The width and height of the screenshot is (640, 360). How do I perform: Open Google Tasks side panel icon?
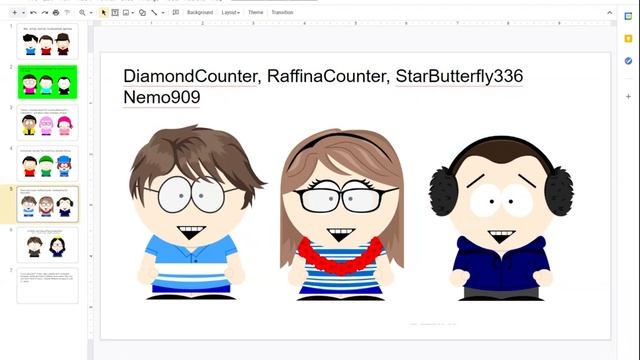coord(628,61)
